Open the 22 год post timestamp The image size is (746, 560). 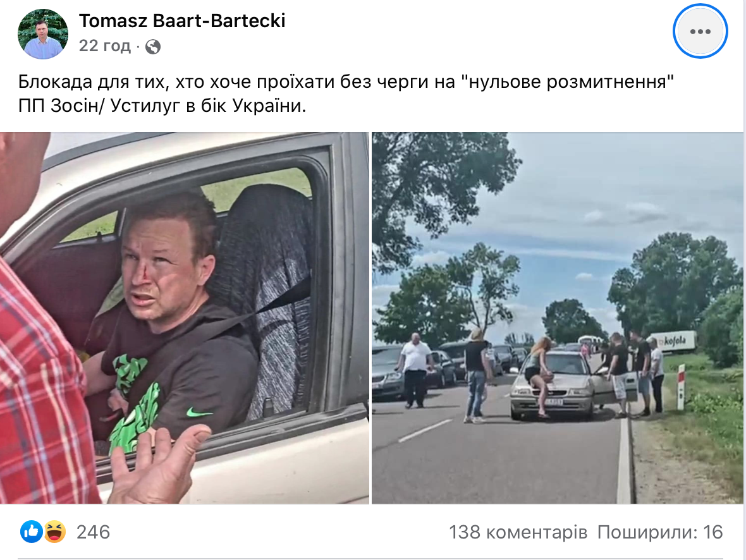point(105,46)
